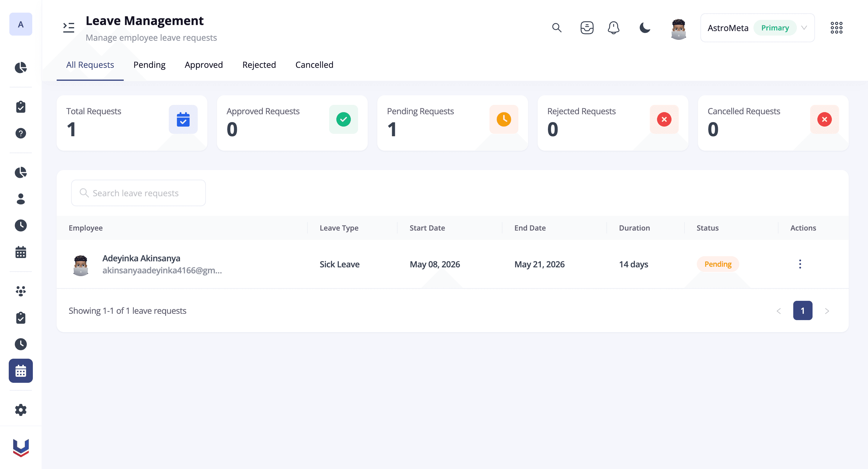
Task: Click the clipboard icon above the question mark
Action: [20, 107]
